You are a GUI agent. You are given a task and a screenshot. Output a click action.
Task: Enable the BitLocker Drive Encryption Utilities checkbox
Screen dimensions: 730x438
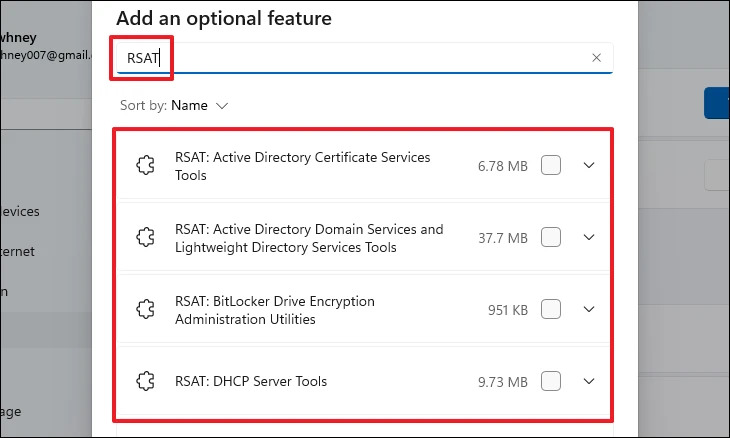pyautogui.click(x=551, y=310)
